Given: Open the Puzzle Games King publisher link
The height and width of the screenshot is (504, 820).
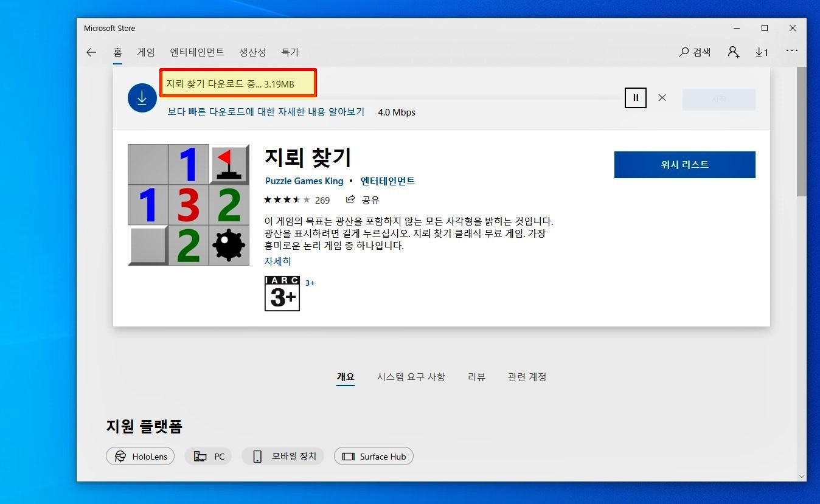Looking at the screenshot, I should [x=304, y=181].
